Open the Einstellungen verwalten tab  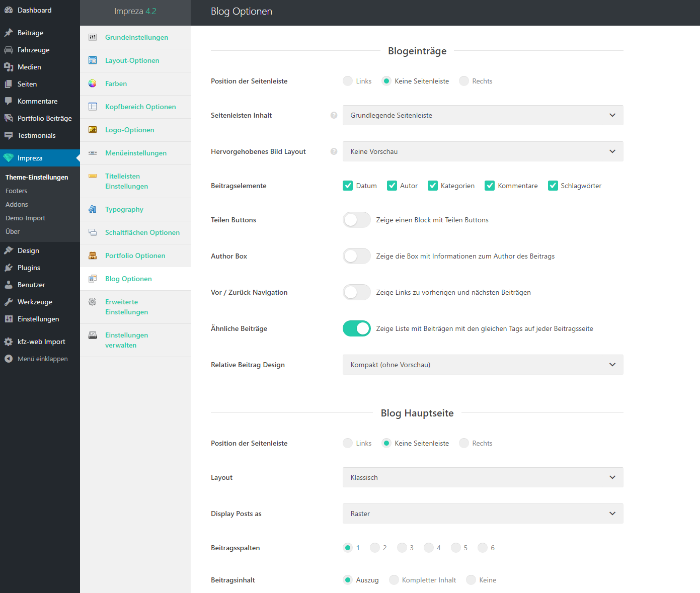[x=135, y=340]
